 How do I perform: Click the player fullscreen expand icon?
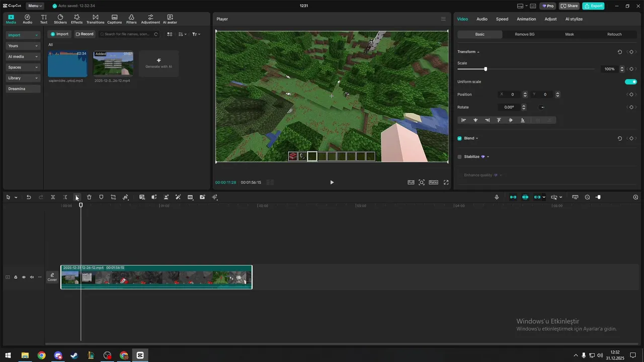pos(446,183)
